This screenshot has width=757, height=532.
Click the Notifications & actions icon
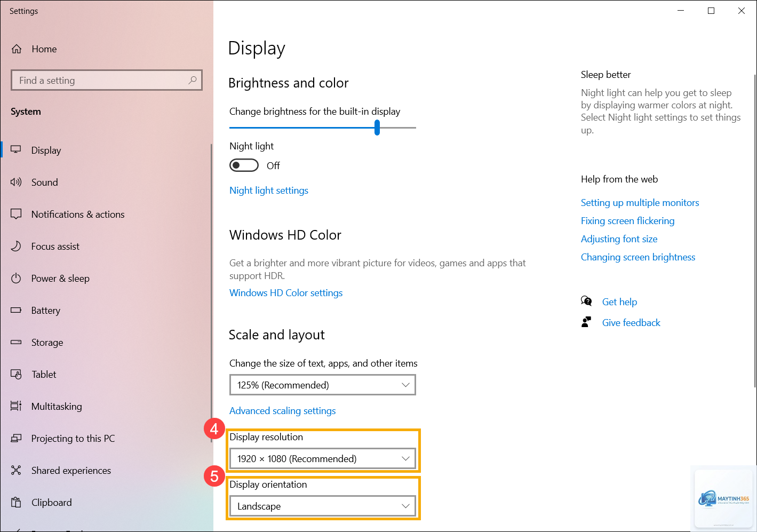[16, 214]
